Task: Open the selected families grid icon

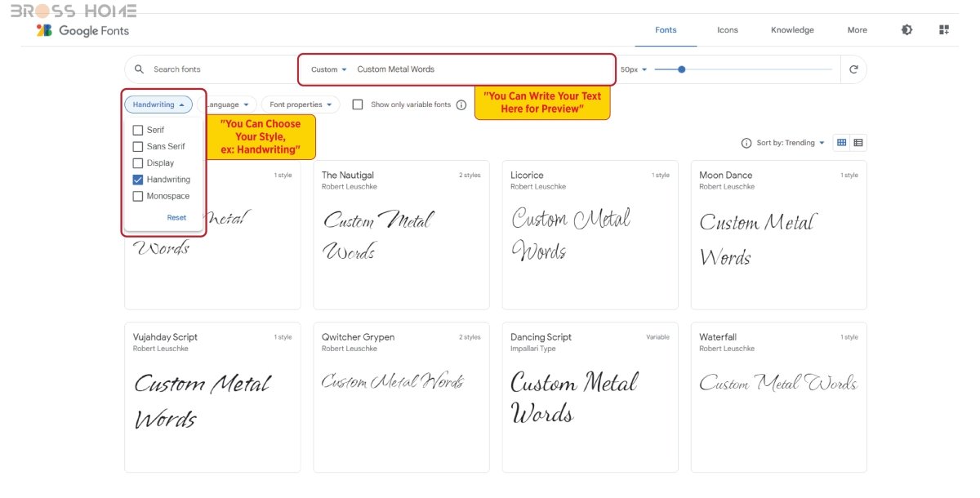Action: click(944, 30)
